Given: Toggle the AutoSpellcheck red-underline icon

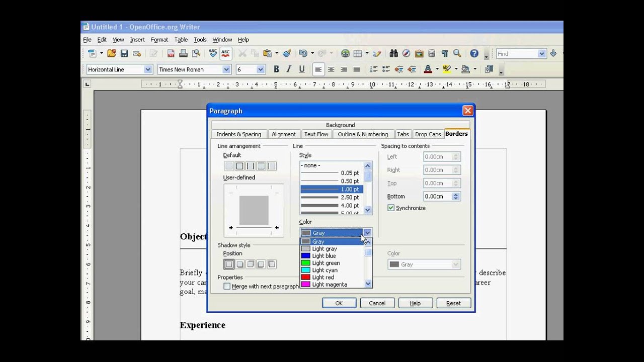Looking at the screenshot, I should point(225,53).
